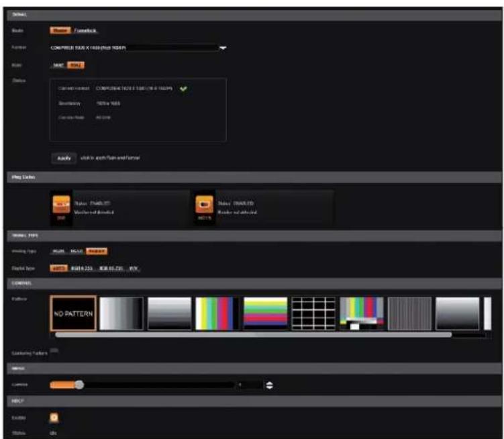Select the orange Player mode option
Screen dimensions: 504x439
(60, 31)
